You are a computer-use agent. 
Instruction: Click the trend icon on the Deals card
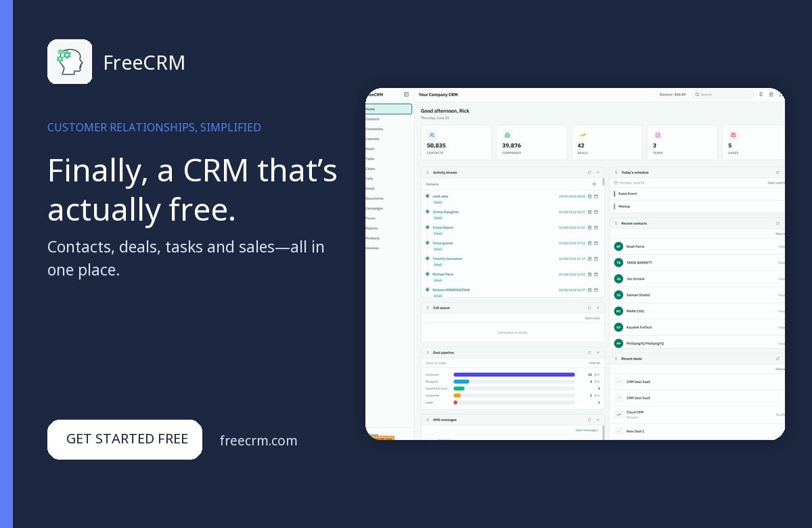[x=583, y=135]
